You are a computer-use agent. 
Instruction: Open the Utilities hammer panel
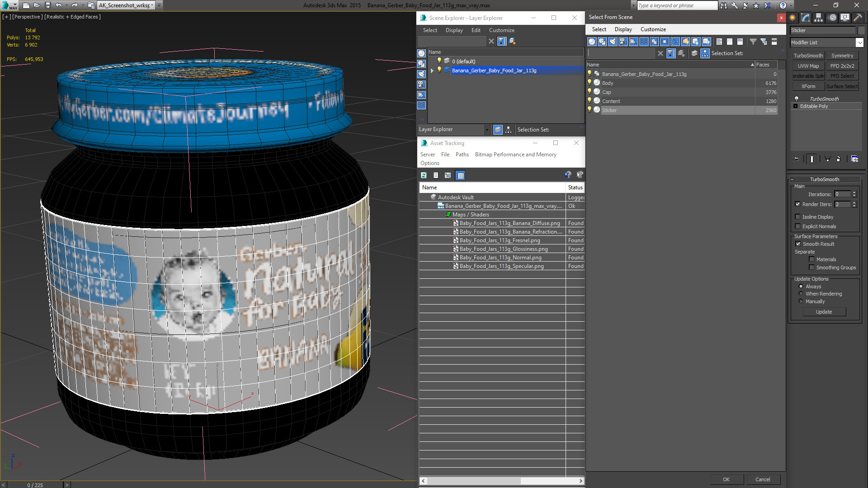(x=858, y=18)
